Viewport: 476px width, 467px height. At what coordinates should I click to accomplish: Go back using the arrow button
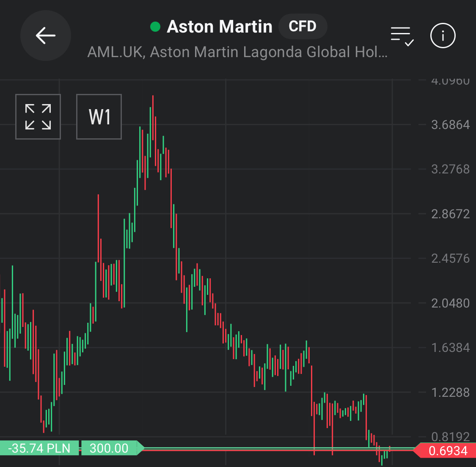46,36
